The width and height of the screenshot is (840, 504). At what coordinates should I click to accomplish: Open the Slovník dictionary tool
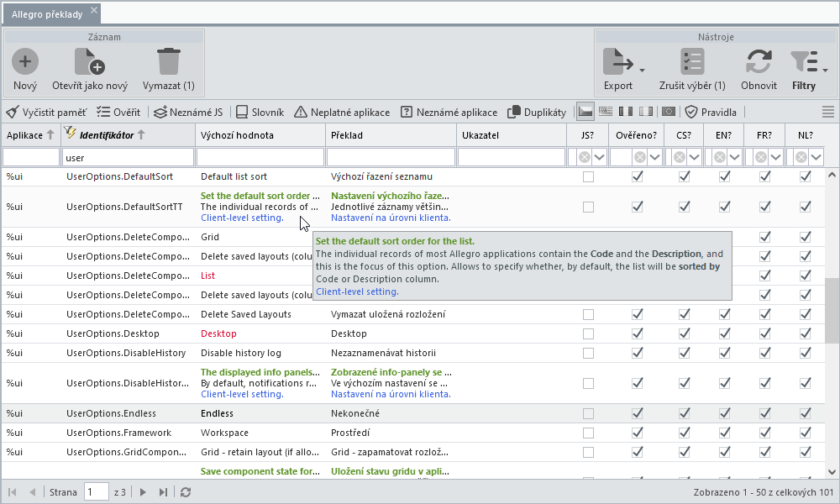coord(260,113)
